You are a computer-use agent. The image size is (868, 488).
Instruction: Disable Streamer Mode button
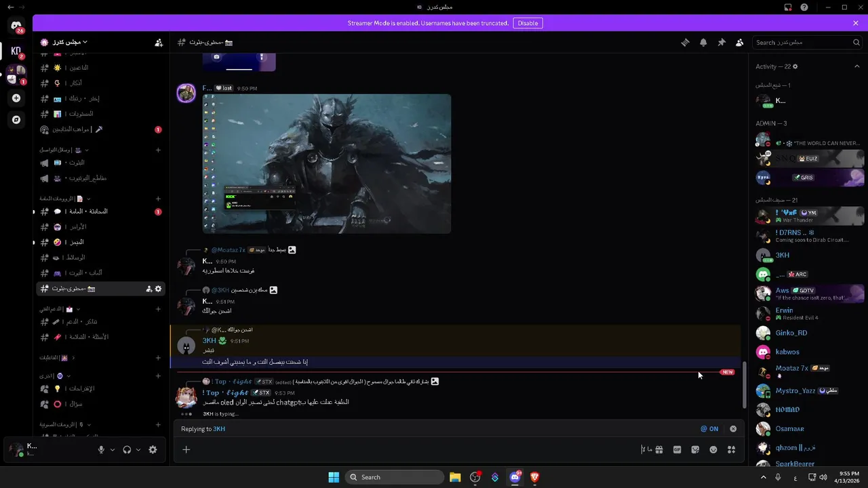pyautogui.click(x=528, y=23)
